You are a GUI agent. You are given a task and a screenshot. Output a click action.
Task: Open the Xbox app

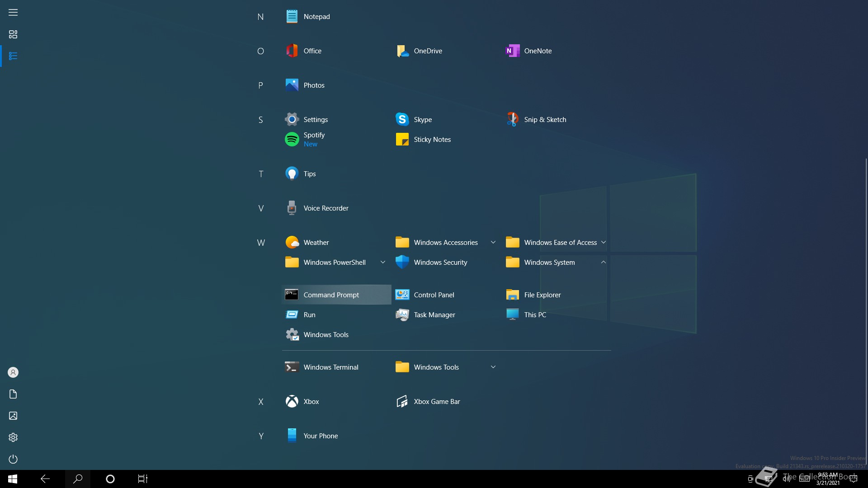336,402
